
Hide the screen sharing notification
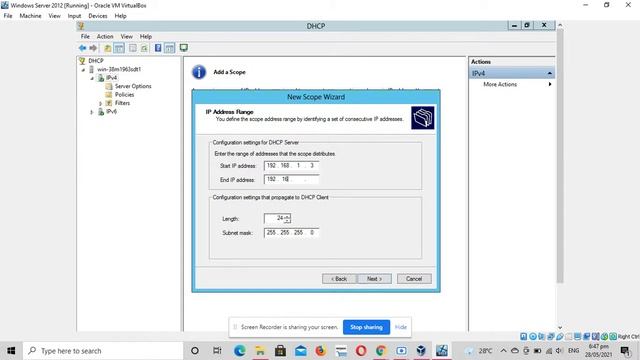point(401,327)
